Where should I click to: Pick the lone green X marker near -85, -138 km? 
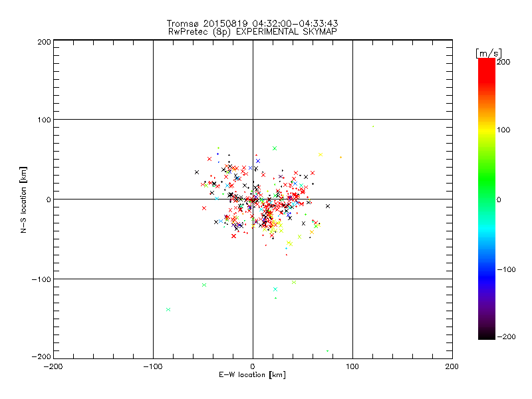[168, 309]
